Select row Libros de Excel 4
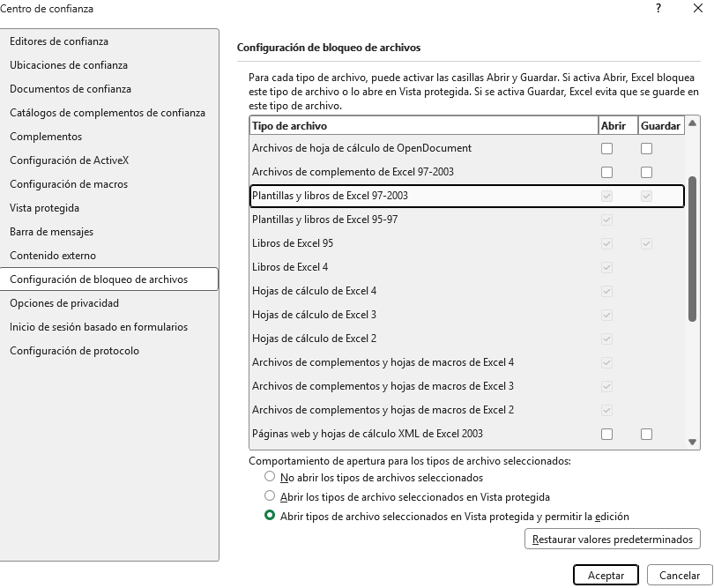The image size is (714, 588). pos(291,267)
